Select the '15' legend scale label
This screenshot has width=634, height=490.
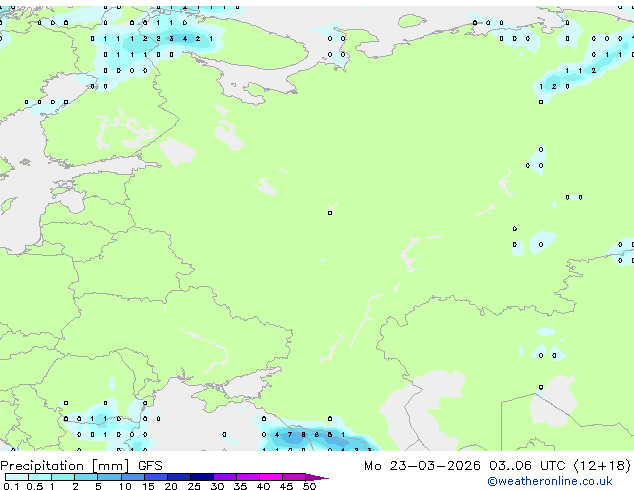(x=148, y=486)
